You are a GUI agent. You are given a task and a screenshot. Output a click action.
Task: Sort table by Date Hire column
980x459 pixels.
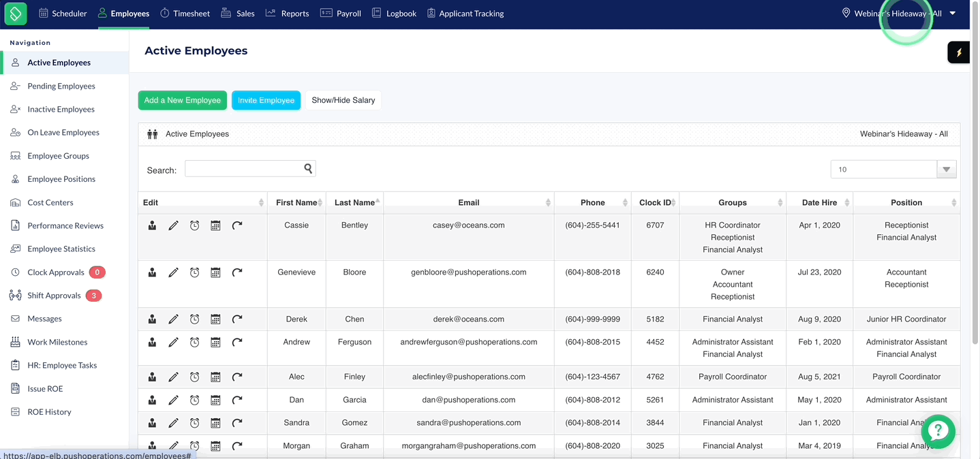point(820,202)
